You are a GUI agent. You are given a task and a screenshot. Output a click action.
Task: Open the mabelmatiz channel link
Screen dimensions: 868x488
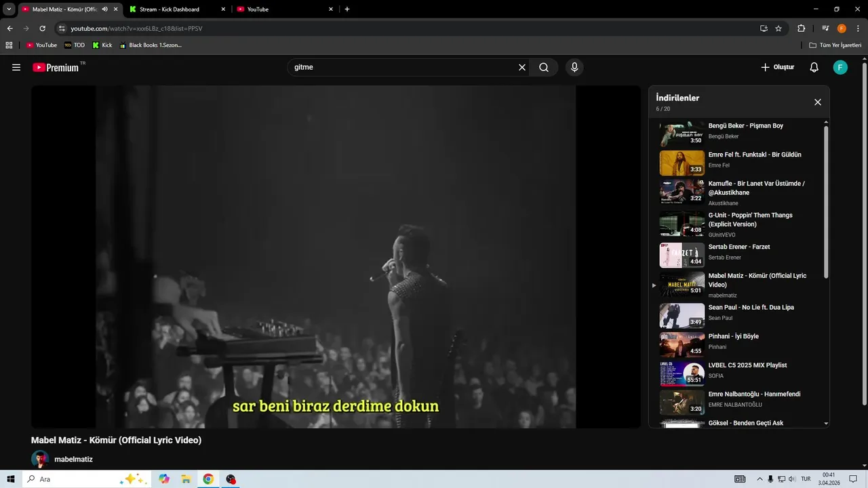(x=73, y=459)
